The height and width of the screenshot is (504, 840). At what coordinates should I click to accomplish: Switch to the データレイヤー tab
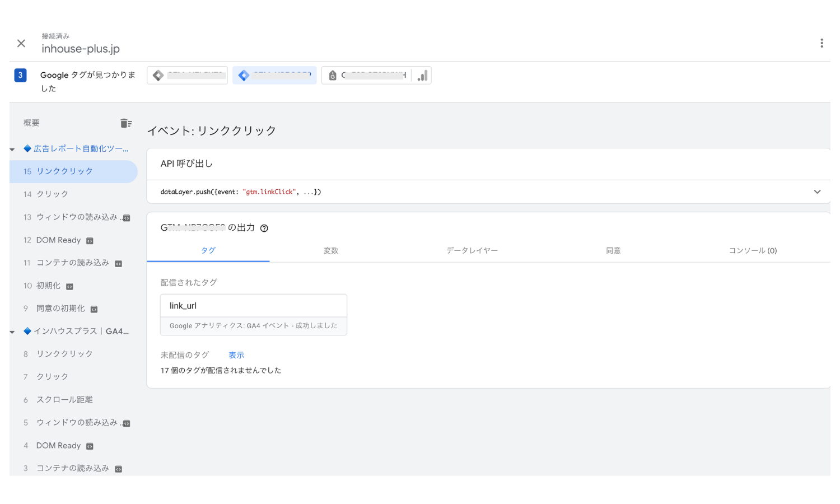(472, 250)
